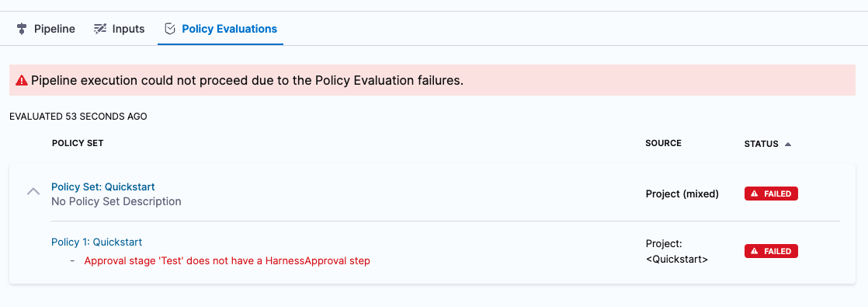Click the FAILED badge for Policy Set Quickstart
Image resolution: width=868 pixels, height=307 pixels.
coord(771,194)
